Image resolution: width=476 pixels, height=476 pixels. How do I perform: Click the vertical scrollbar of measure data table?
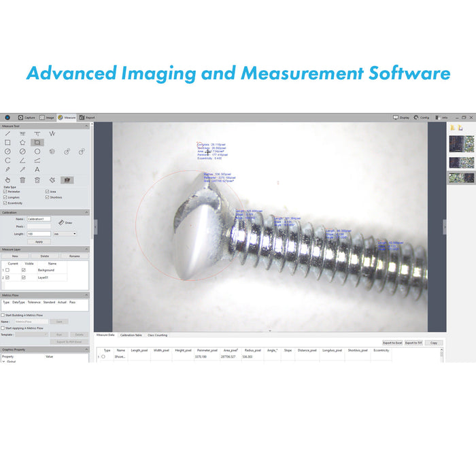(x=441, y=354)
